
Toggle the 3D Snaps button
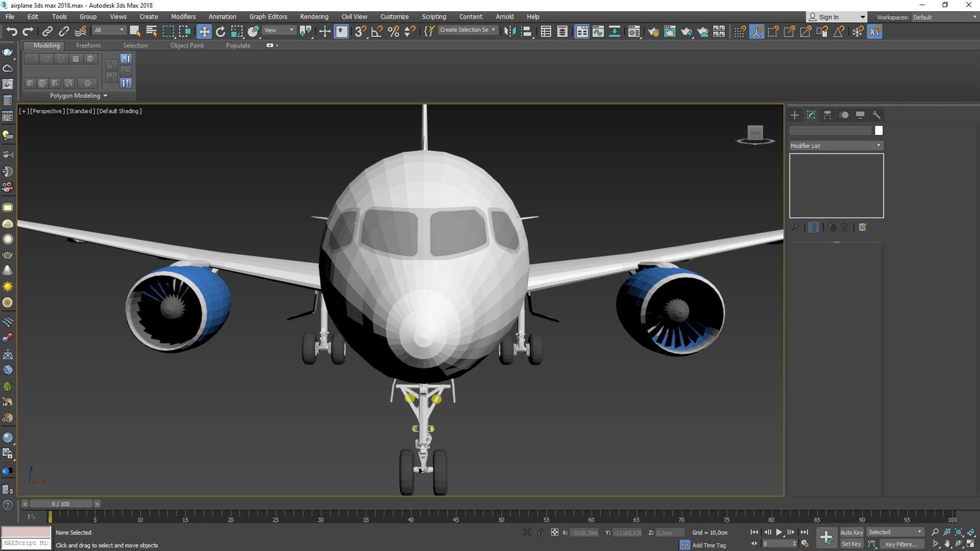coord(360,32)
